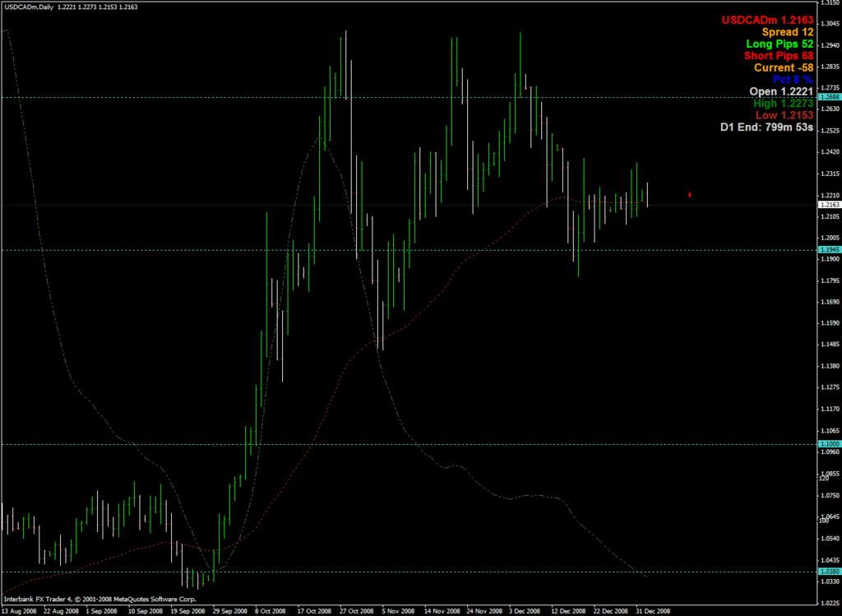The image size is (842, 616).
Task: Click the 1.0540 price axis label
Action: (830, 539)
